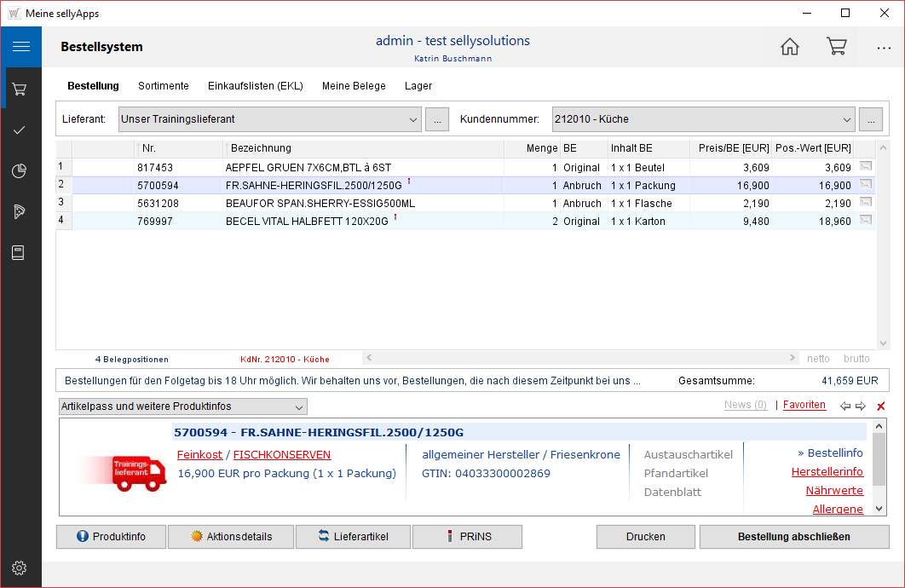The width and height of the screenshot is (905, 588).
Task: Open the Nährwerte link
Action: (x=834, y=491)
